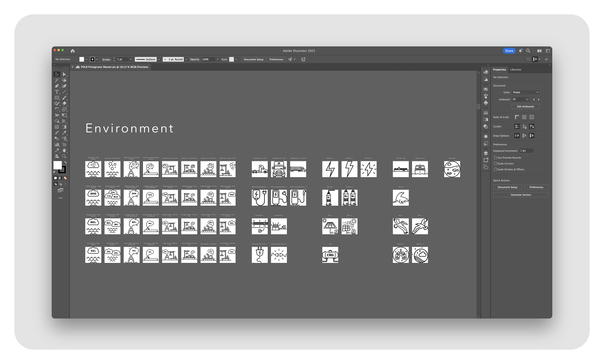Open the stroke weight dropdown
Image resolution: width=604 pixels, height=364 pixels.
(x=131, y=59)
